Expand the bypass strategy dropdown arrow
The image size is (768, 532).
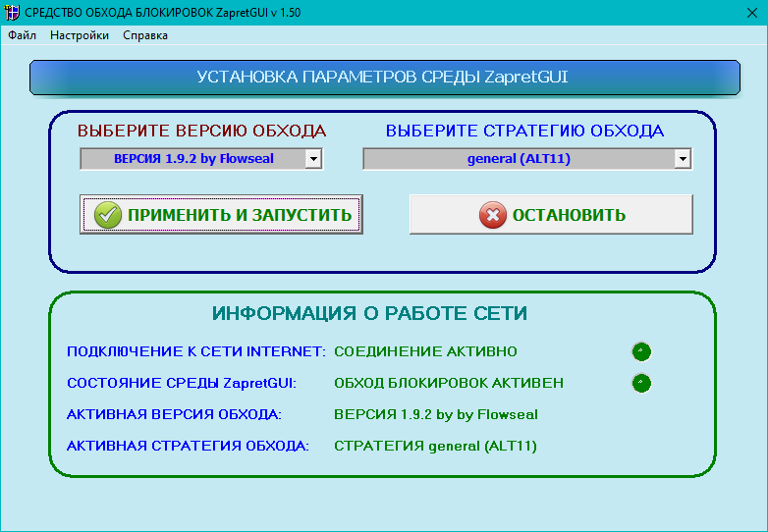coord(682,159)
